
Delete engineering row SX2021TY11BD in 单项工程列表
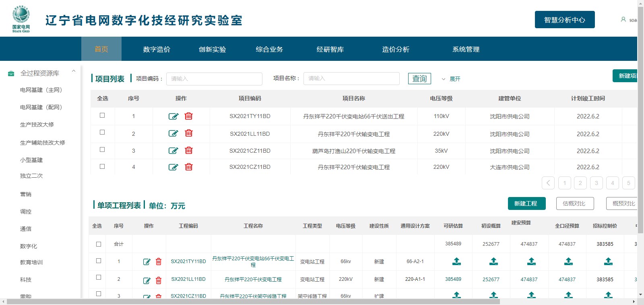pos(159,261)
